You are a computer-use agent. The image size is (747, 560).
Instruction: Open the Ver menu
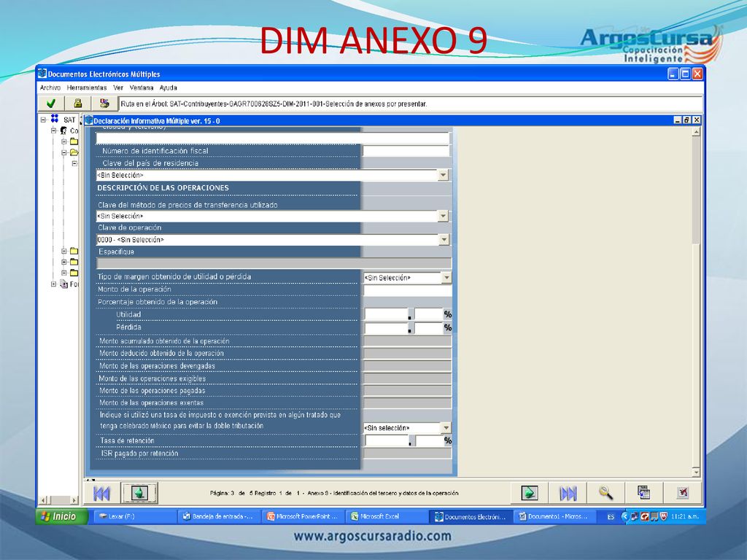(x=118, y=87)
